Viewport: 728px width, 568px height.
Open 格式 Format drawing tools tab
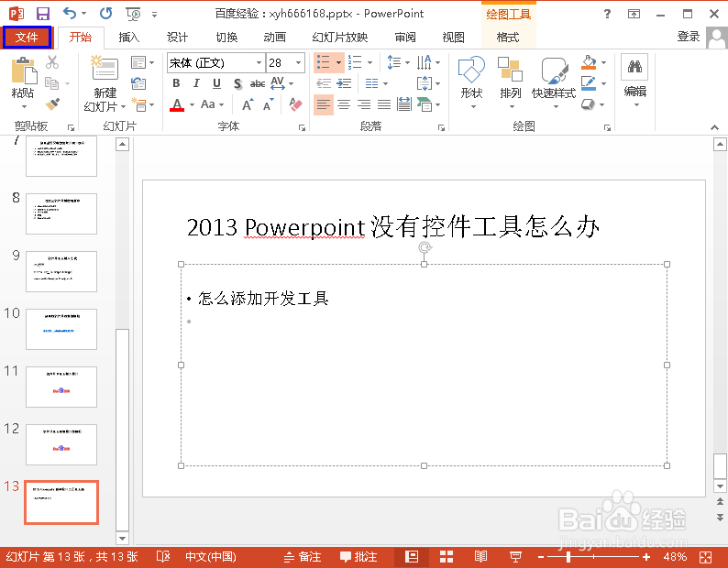(x=508, y=38)
